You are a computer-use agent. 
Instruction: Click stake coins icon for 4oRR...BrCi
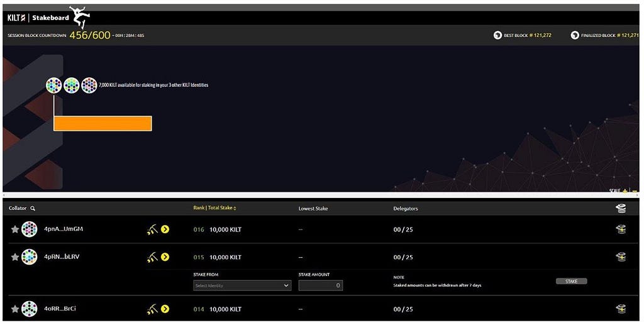click(x=621, y=309)
